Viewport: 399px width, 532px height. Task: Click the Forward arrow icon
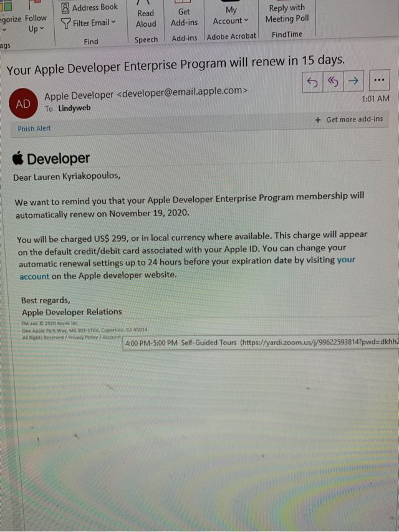coord(353,82)
